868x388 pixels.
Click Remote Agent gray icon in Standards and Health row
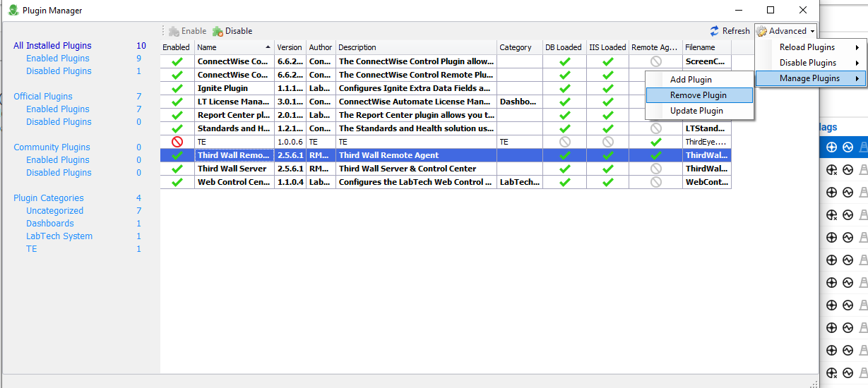point(655,128)
